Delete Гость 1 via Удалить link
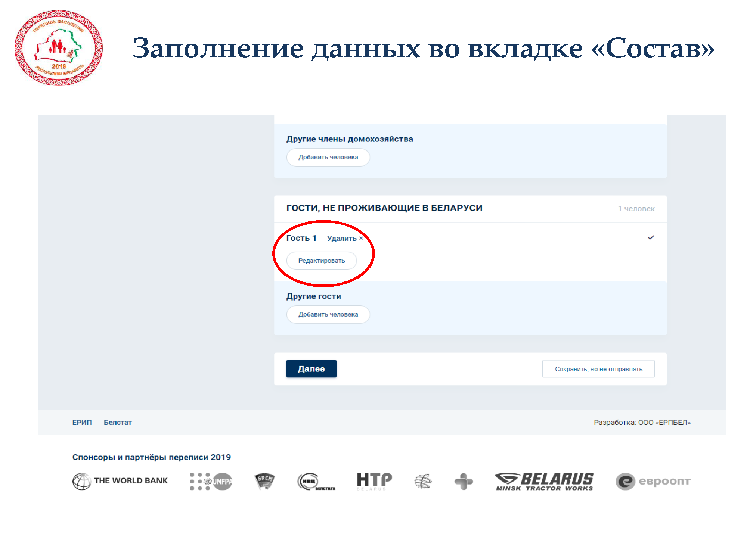747x560 pixels. pyautogui.click(x=345, y=238)
